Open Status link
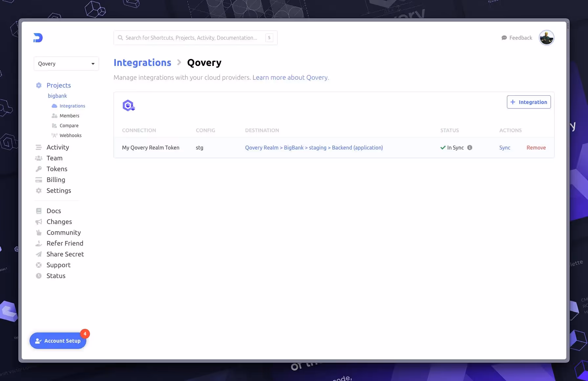 tap(56, 276)
